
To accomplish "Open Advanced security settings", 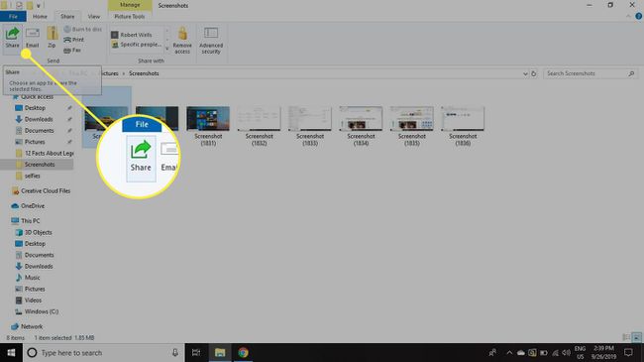I will tap(211, 40).
